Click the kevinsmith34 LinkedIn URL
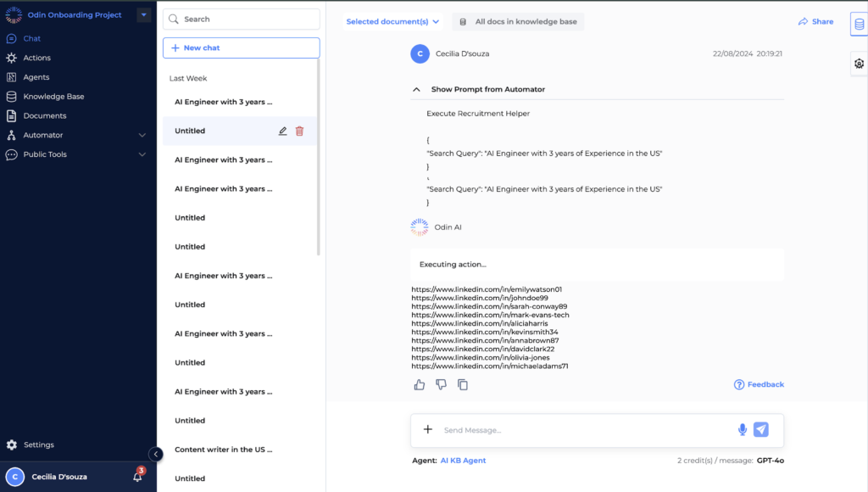The height and width of the screenshot is (492, 868). click(x=485, y=332)
